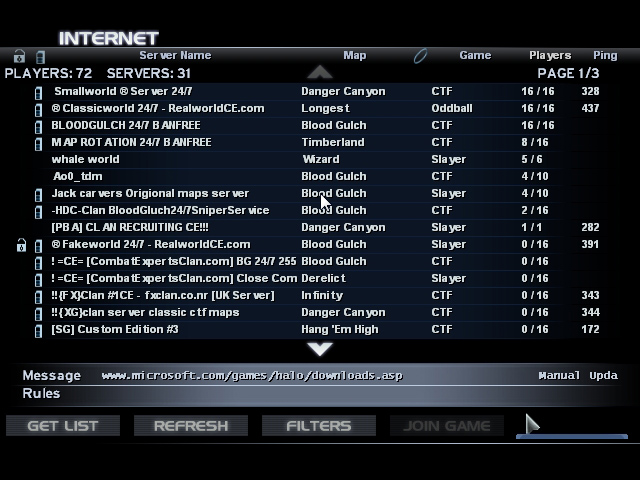
Task: Click the server icon beside BLOODGULCH 24/7 BANFREE
Action: pos(39,126)
